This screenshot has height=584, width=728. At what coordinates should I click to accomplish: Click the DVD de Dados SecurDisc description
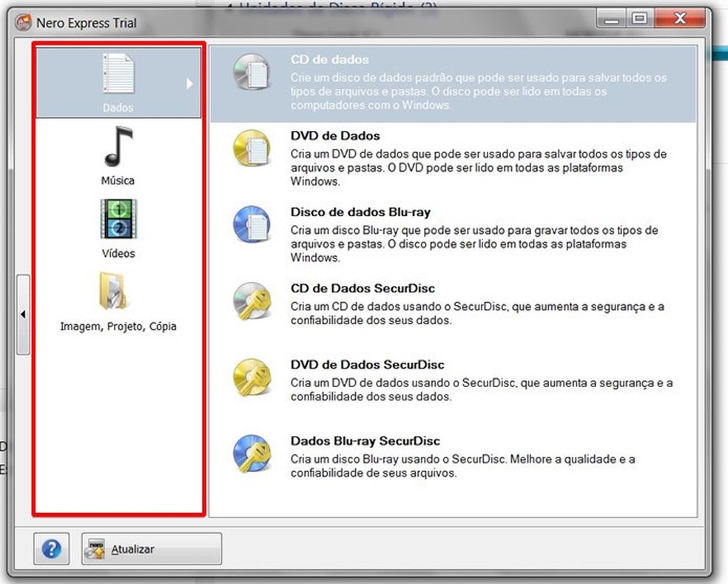coord(482,389)
